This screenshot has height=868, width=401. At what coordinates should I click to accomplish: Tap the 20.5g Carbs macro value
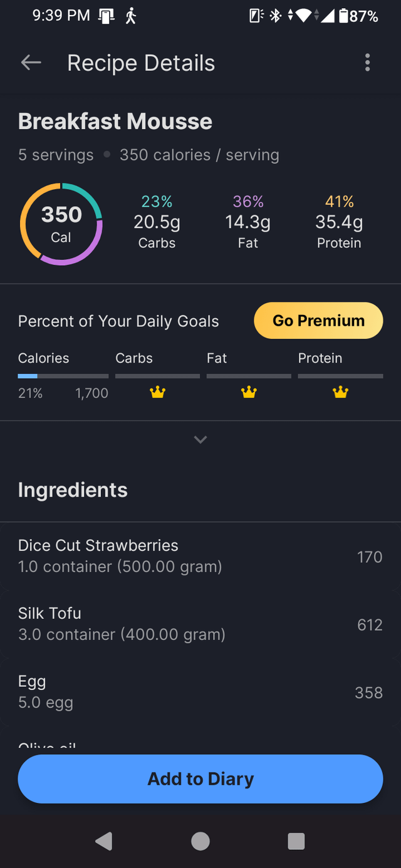(x=157, y=222)
